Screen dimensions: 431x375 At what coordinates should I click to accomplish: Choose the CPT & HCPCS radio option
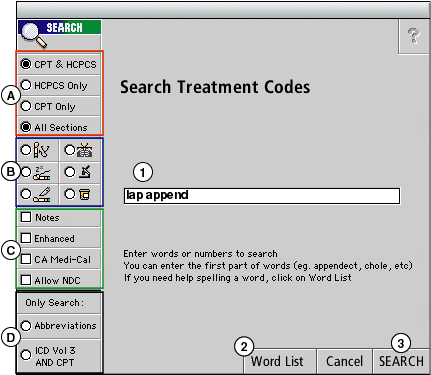pyautogui.click(x=59, y=64)
